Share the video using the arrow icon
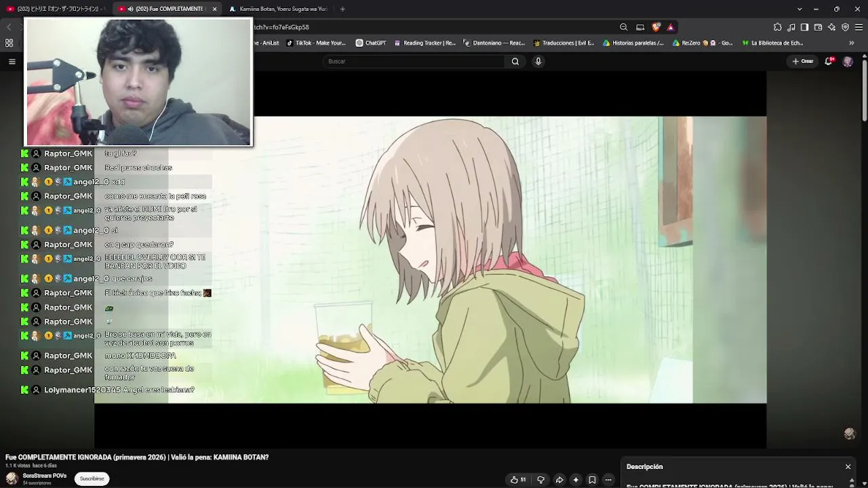The image size is (868, 488). coord(559,480)
